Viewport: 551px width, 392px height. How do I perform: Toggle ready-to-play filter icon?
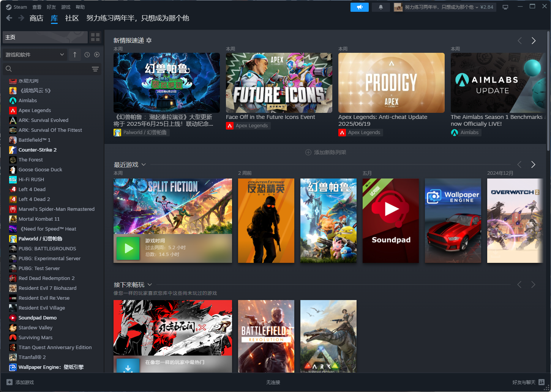pos(97,55)
